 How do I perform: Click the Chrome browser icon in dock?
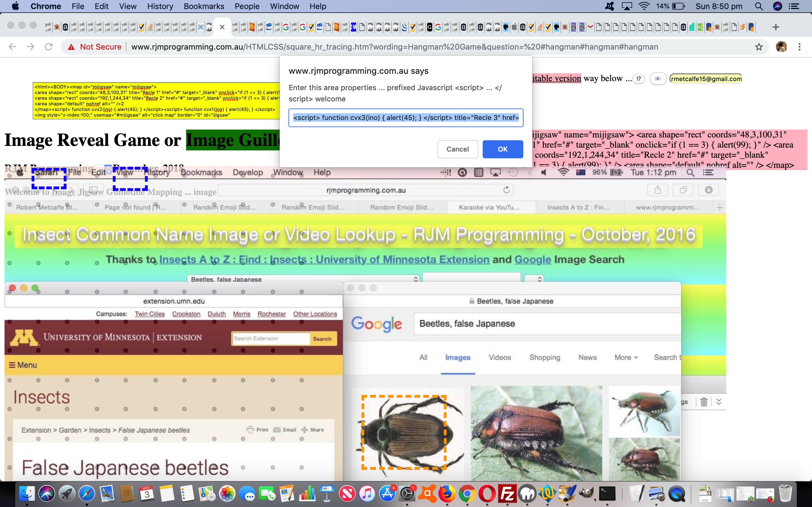click(x=468, y=493)
